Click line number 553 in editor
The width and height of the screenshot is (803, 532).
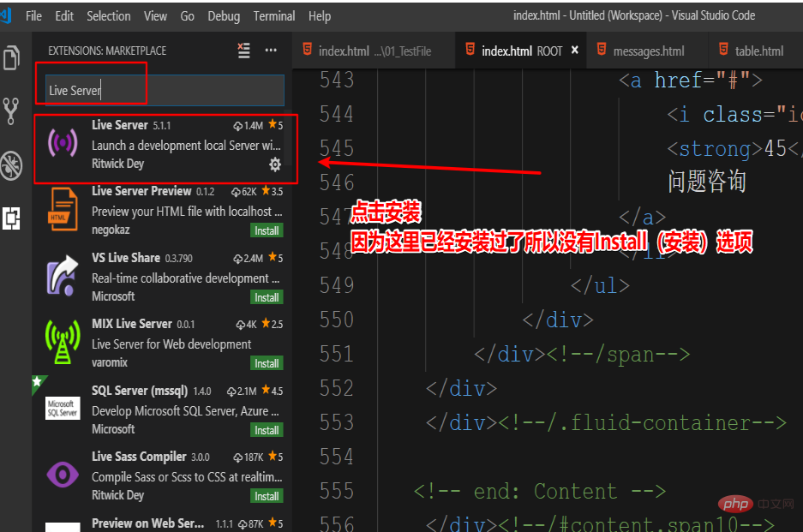(337, 423)
